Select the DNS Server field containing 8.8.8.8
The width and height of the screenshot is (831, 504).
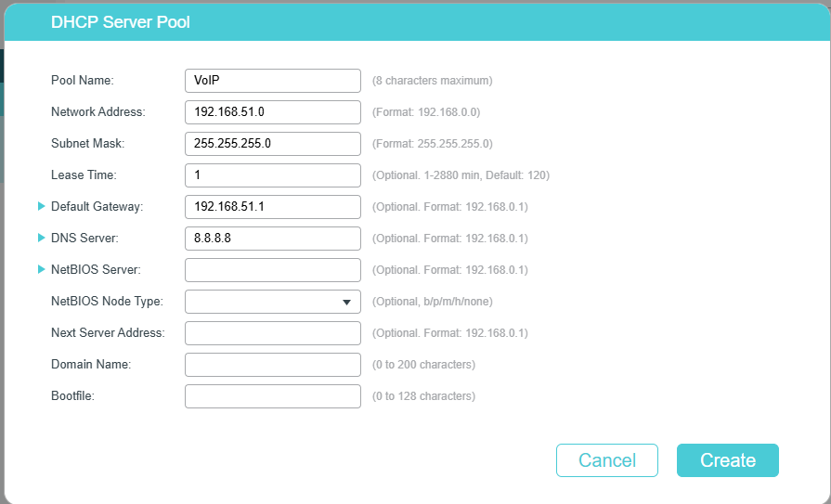pos(273,239)
